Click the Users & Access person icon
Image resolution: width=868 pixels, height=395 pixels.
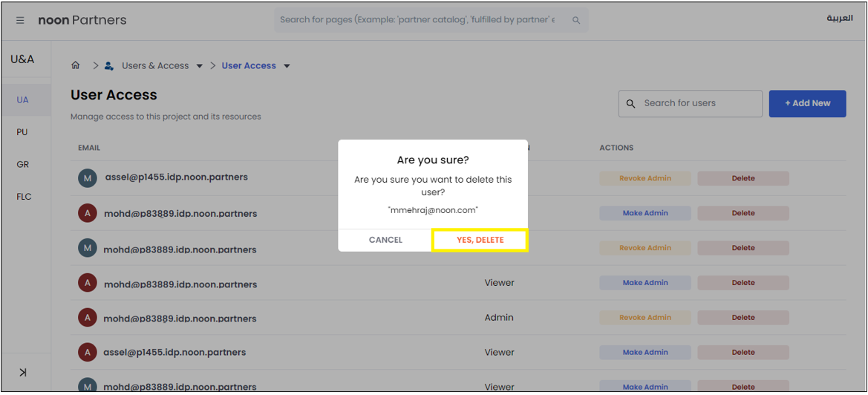coord(109,65)
